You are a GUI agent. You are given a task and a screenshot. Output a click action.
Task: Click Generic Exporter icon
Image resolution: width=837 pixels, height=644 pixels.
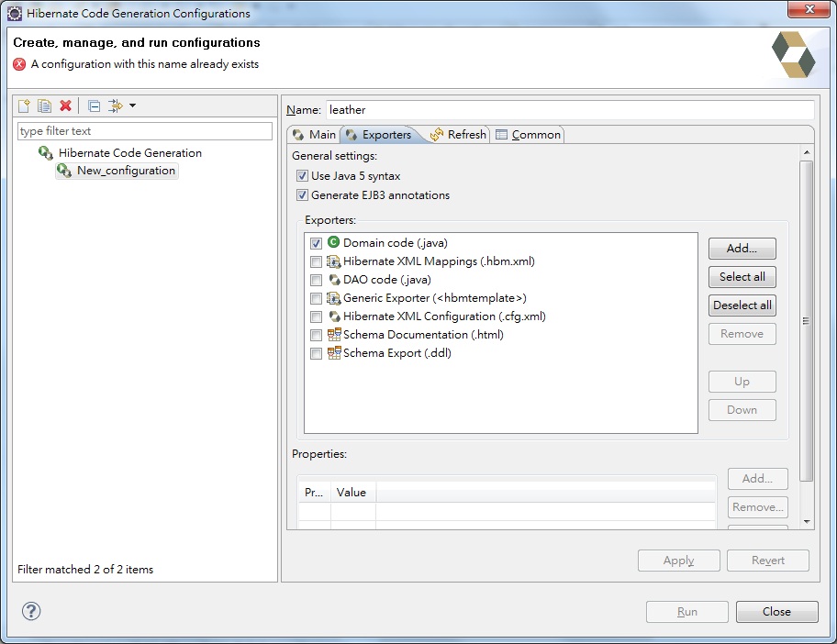click(x=334, y=298)
